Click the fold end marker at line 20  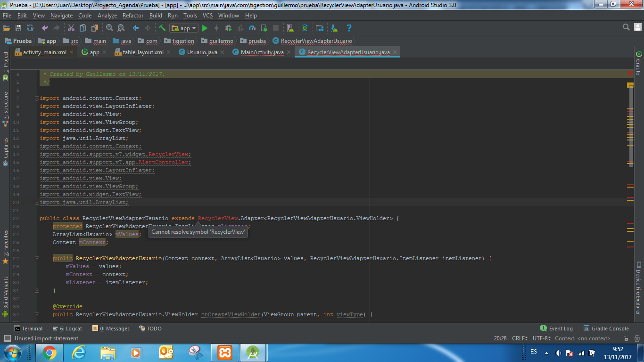pos(36,202)
